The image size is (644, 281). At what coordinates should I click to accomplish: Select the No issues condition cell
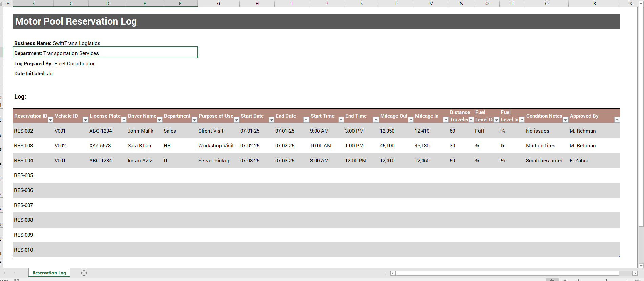point(547,131)
